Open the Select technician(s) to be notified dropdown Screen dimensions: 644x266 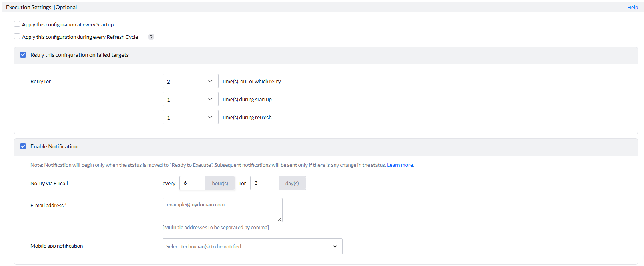(252, 246)
